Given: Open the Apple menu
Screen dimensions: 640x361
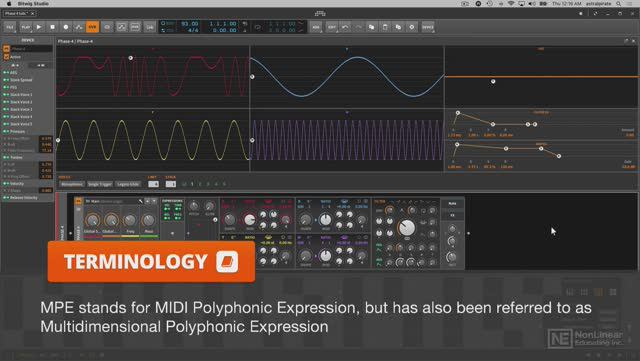Looking at the screenshot, I should (9, 3).
